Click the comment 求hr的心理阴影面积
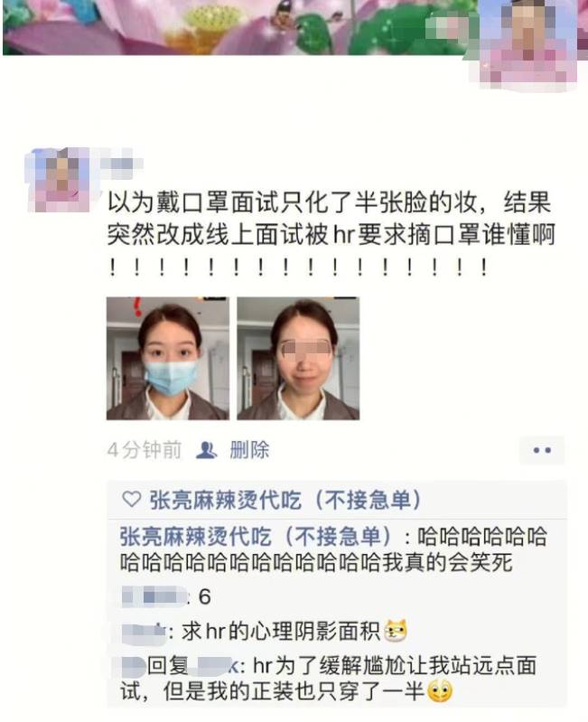 point(281,632)
